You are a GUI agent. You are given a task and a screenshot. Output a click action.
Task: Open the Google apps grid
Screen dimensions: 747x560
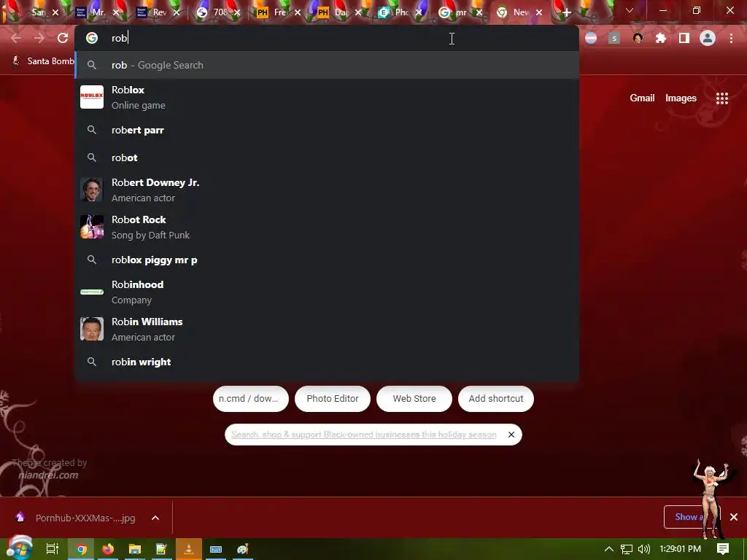point(722,98)
